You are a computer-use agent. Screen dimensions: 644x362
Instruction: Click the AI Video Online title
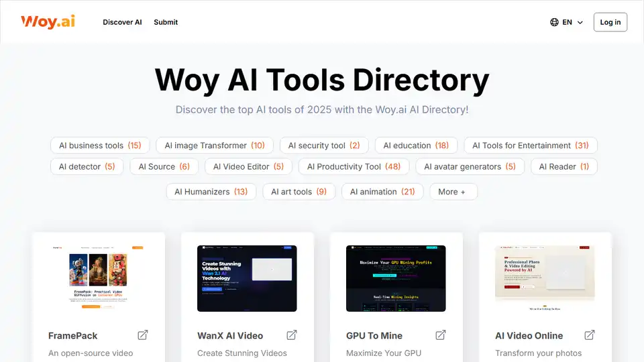coord(529,336)
